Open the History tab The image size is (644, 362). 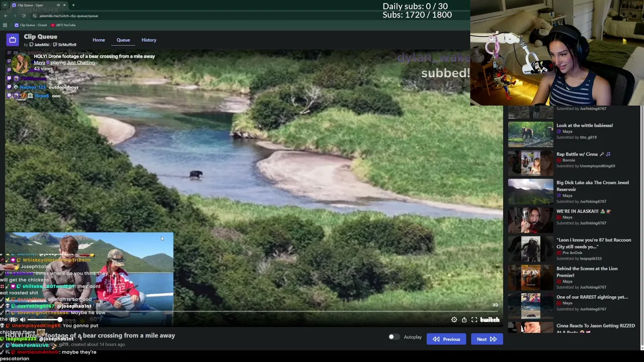tap(149, 40)
